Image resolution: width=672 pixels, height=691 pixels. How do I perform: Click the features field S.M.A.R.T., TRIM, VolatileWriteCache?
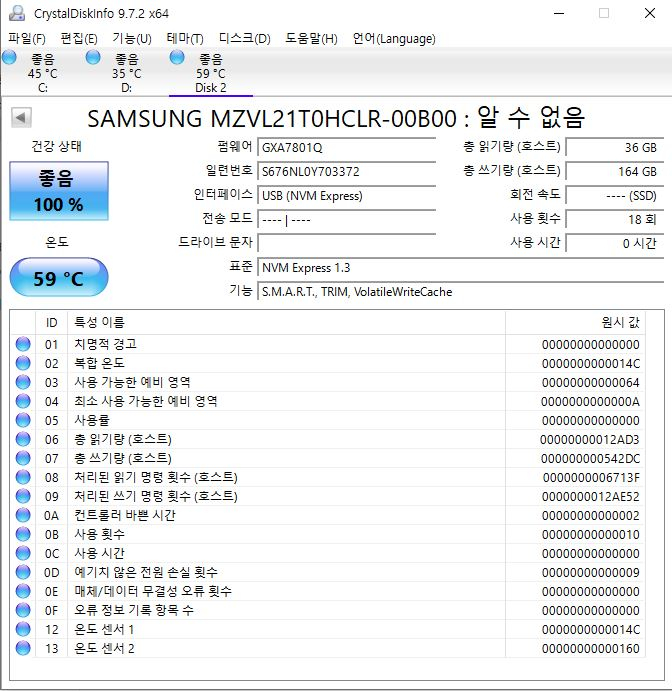click(460, 292)
